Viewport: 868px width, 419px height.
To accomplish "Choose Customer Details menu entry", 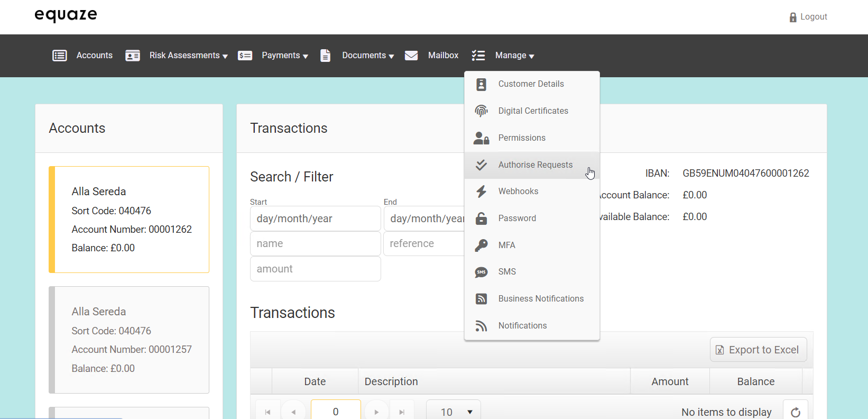I will (x=531, y=84).
